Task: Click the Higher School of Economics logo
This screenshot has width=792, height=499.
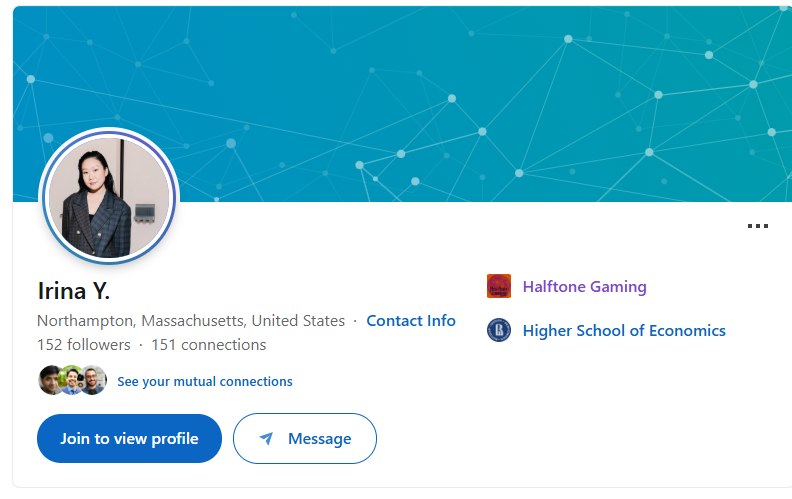Action: tap(499, 330)
